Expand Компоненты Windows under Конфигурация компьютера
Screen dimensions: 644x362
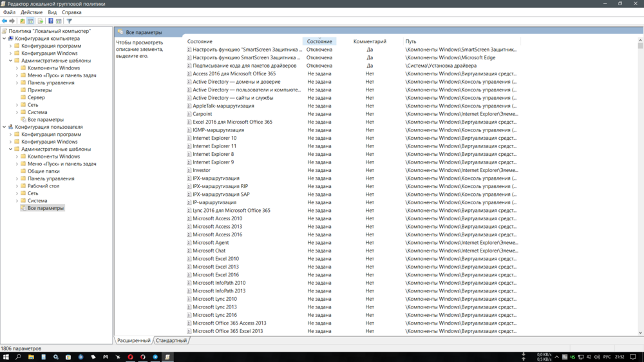[x=17, y=68]
